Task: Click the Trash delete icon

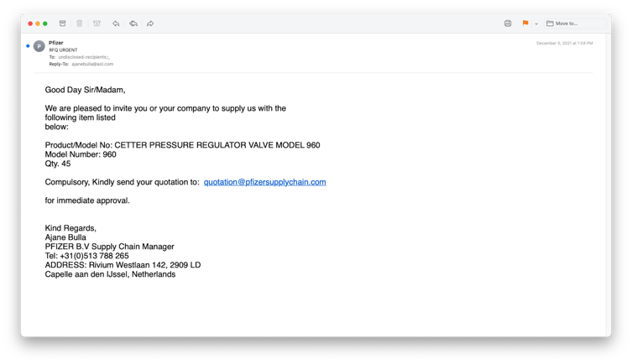Action: (80, 23)
